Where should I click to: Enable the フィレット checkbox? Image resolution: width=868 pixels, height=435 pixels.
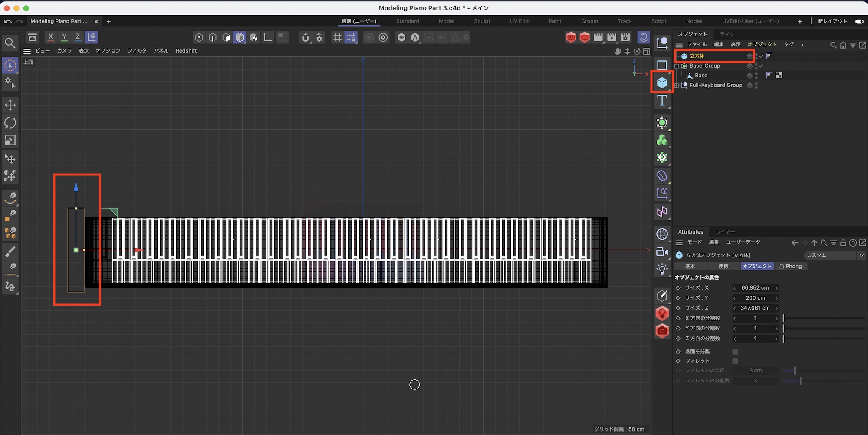pos(735,361)
